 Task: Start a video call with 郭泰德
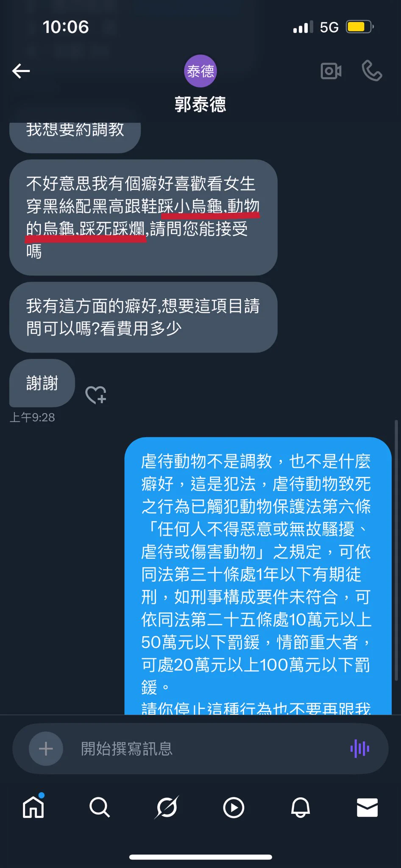click(331, 71)
